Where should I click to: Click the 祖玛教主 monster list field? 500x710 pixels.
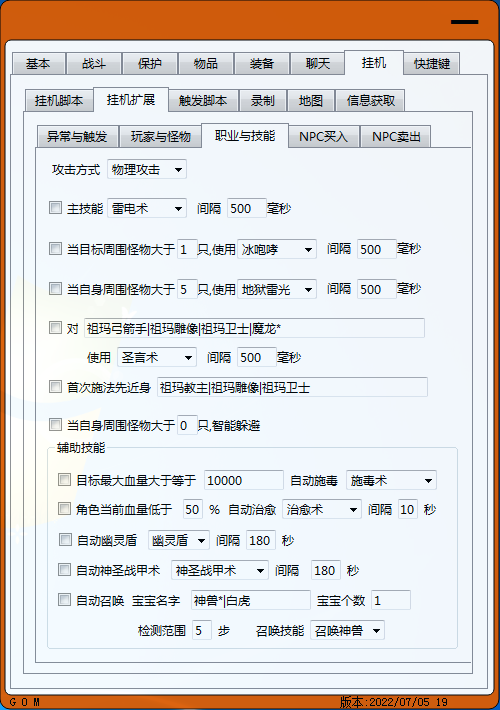[292, 387]
